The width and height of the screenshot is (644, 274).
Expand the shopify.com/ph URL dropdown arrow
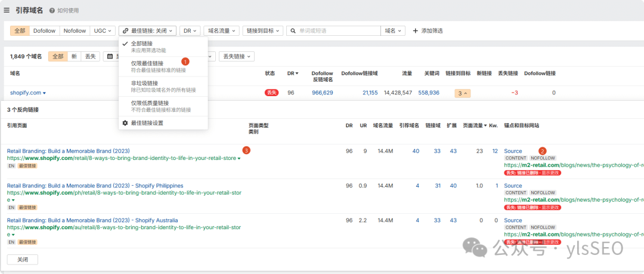coord(13,201)
